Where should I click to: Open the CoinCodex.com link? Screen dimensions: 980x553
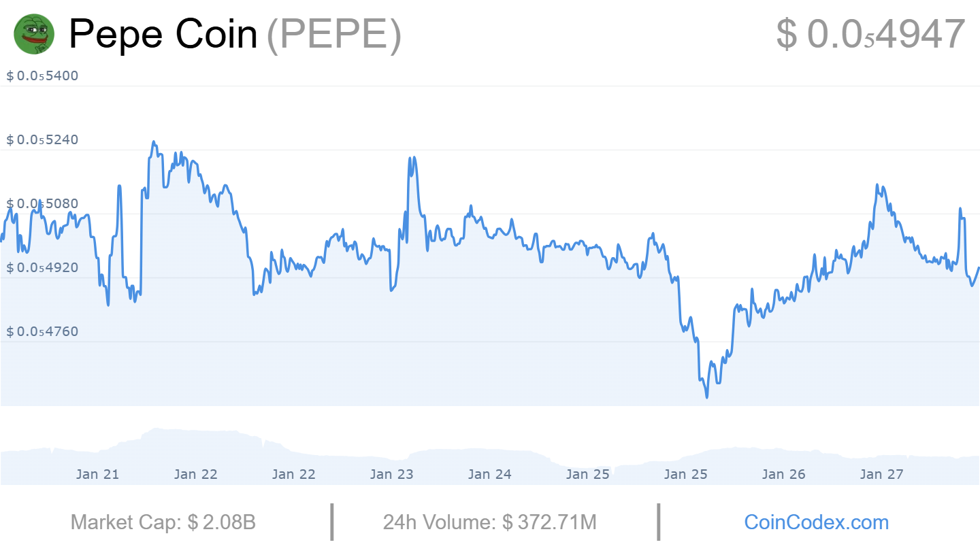[x=816, y=522]
